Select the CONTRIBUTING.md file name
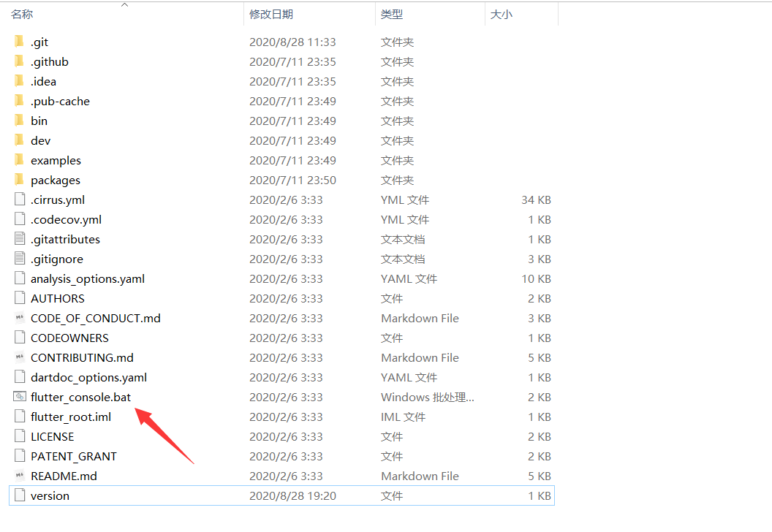The image size is (772, 532). (82, 357)
